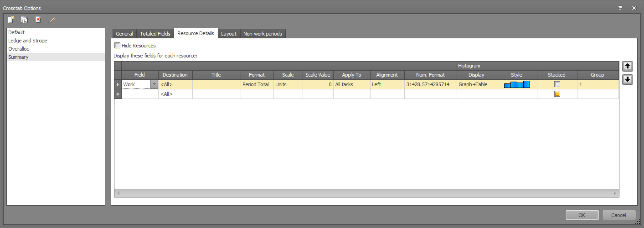Switch to the Non-work periods tab
The width and height of the screenshot is (644, 228).
[x=263, y=34]
